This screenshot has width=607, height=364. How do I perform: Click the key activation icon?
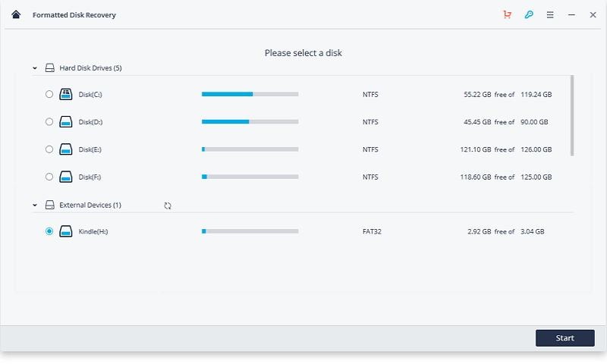[x=529, y=14]
